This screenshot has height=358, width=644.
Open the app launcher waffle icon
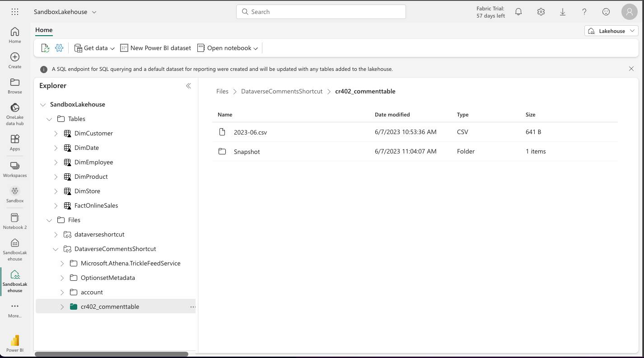14,12
